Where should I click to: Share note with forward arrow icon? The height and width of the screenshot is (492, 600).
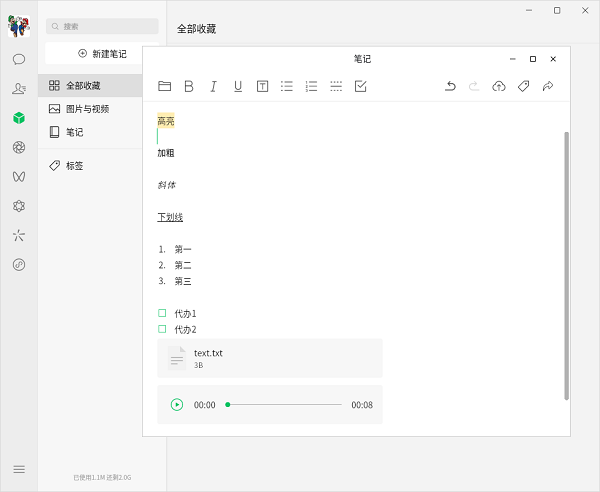click(548, 86)
